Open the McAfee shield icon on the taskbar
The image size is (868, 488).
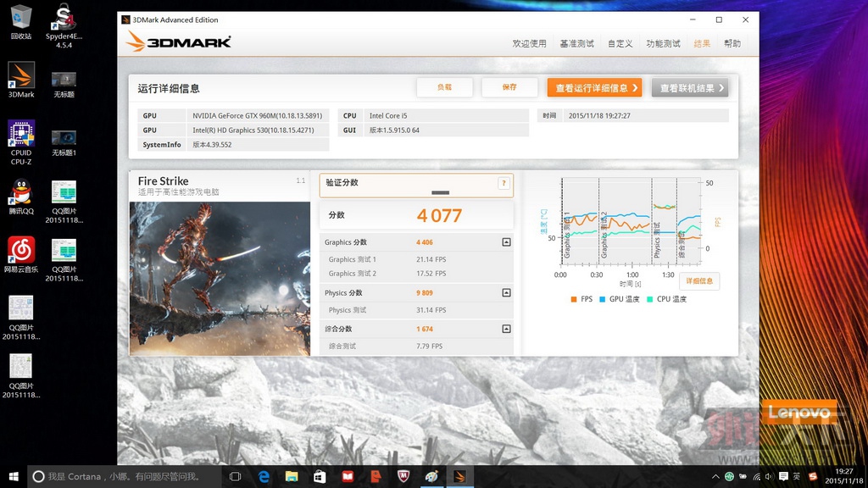tap(403, 476)
